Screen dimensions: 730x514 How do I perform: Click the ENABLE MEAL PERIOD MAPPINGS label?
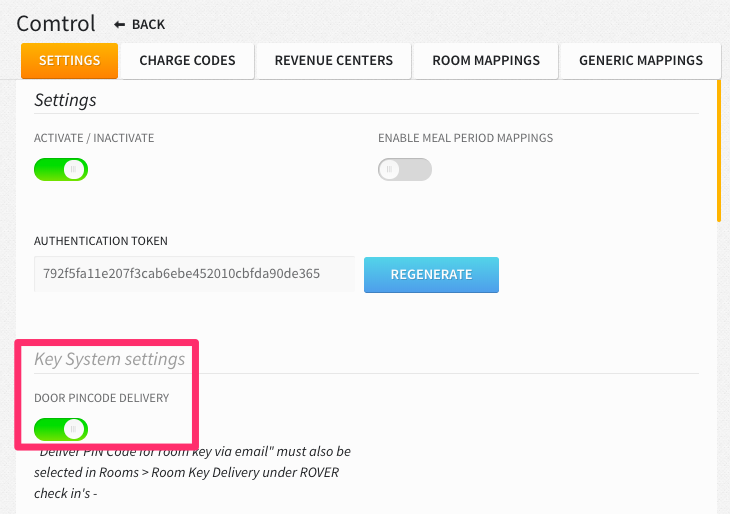tap(466, 138)
